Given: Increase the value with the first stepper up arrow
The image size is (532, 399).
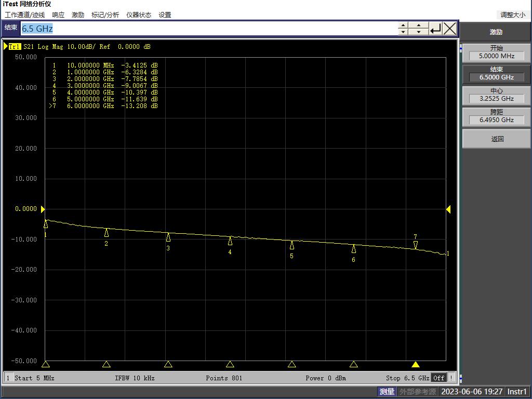Looking at the screenshot, I should coord(404,25).
